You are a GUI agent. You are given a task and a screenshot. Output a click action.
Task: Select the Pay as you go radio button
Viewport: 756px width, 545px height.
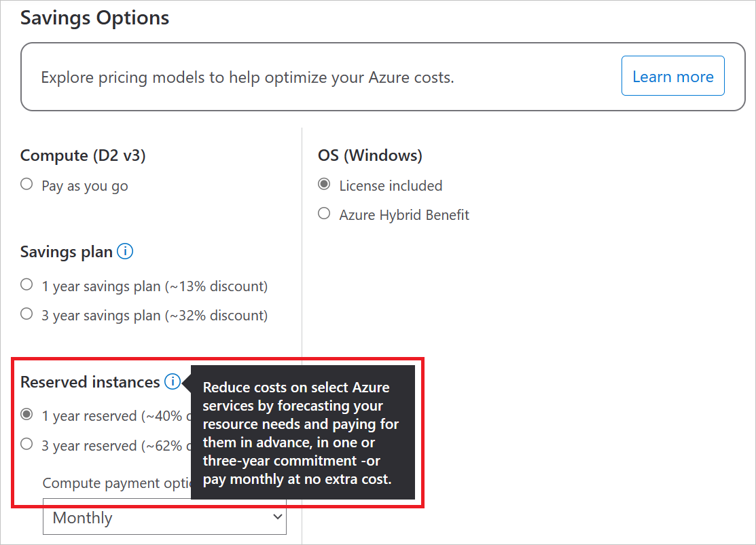click(x=25, y=183)
